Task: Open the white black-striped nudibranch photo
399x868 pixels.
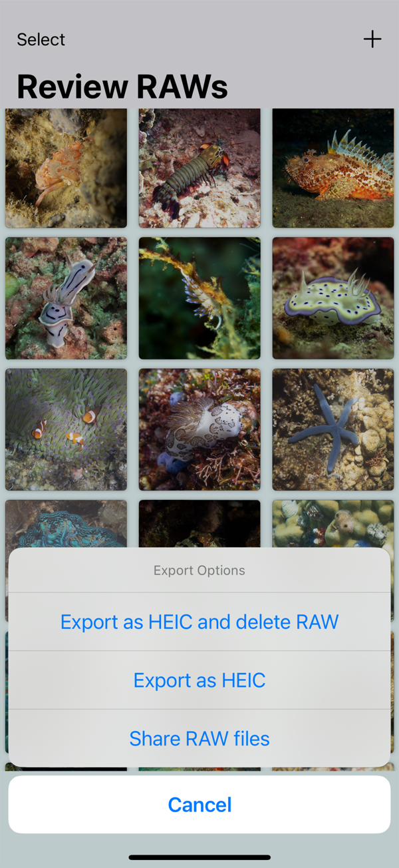Action: click(x=66, y=298)
